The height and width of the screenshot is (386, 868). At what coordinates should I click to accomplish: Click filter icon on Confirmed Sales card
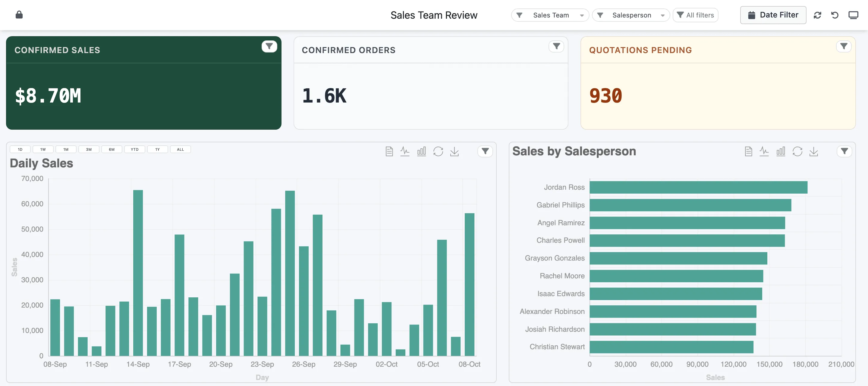click(269, 46)
